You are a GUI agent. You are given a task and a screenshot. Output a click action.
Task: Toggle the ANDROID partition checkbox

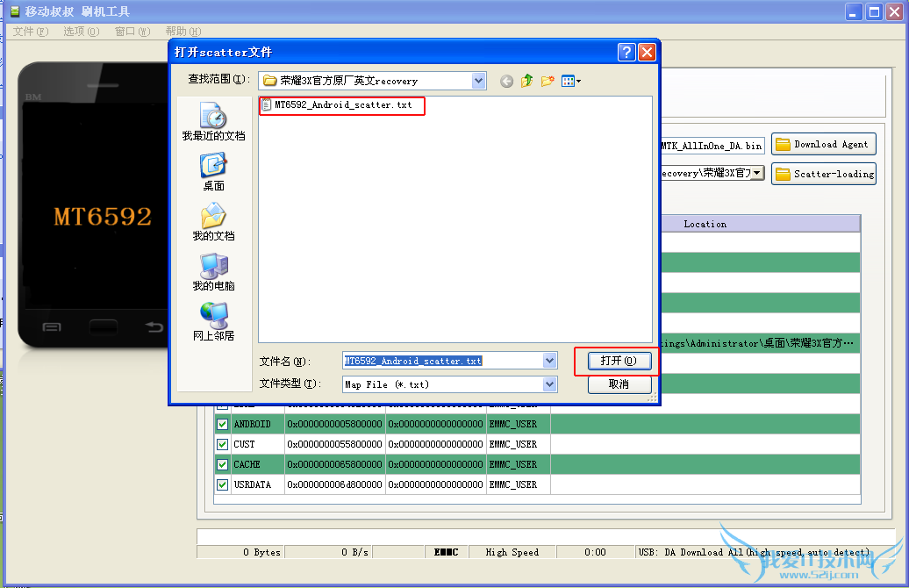pyautogui.click(x=222, y=425)
